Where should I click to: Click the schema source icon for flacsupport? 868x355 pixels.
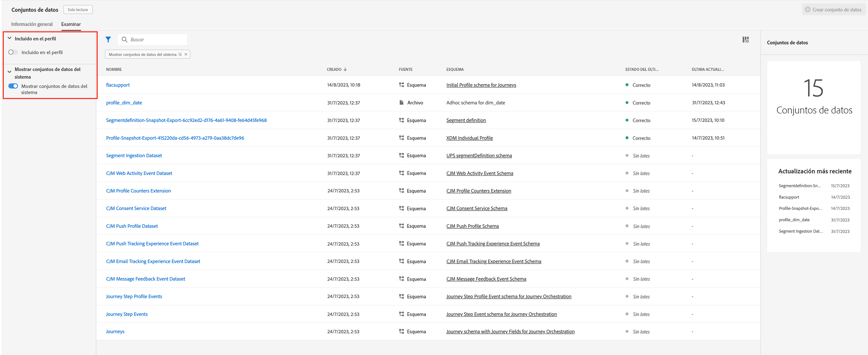[401, 85]
